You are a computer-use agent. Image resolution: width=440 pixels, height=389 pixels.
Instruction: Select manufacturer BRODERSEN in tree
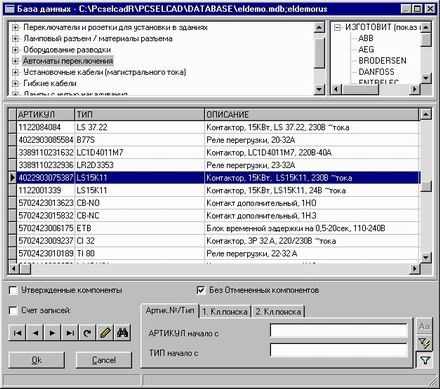pyautogui.click(x=382, y=61)
